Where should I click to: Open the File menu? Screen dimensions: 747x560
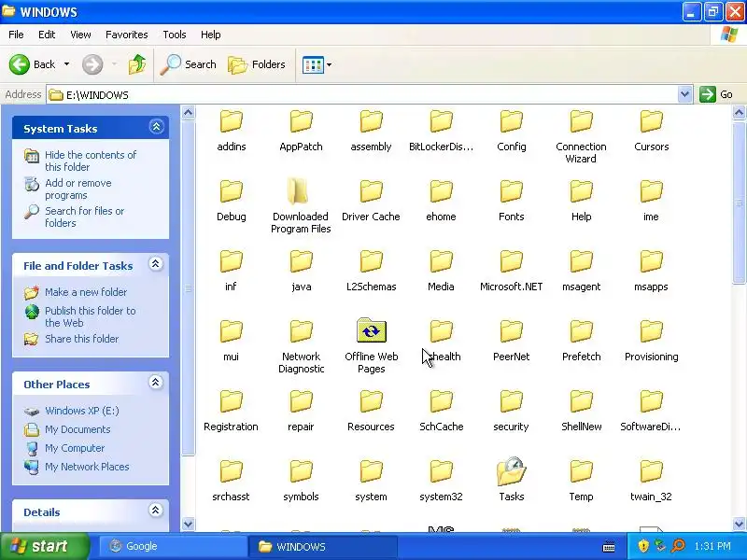[x=16, y=35]
